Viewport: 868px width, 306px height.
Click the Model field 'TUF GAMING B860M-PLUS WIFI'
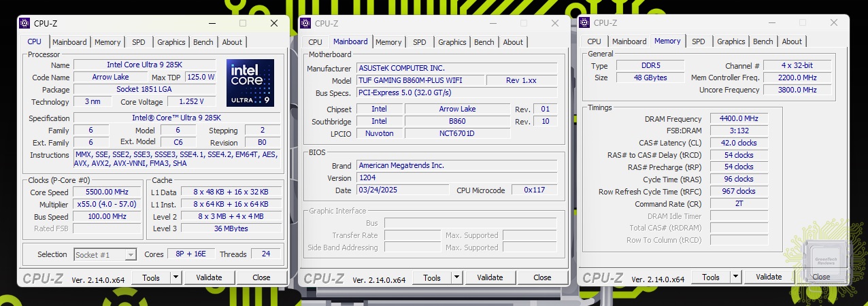pyautogui.click(x=420, y=80)
